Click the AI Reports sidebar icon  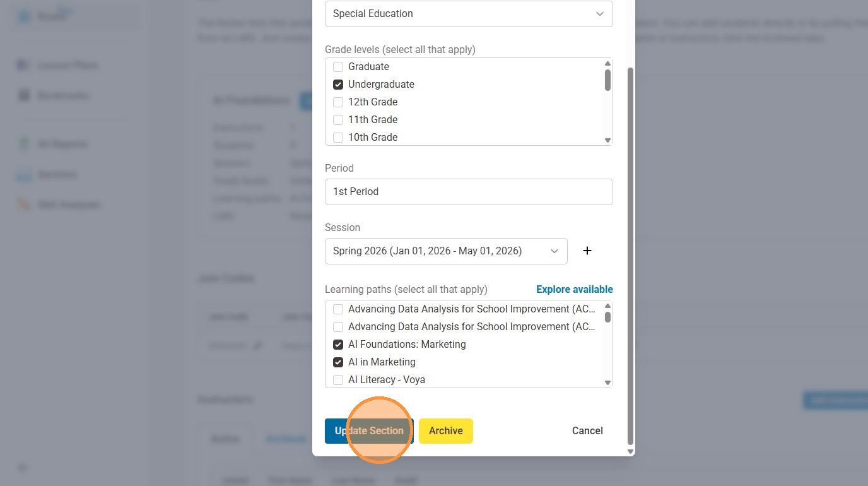[x=24, y=144]
